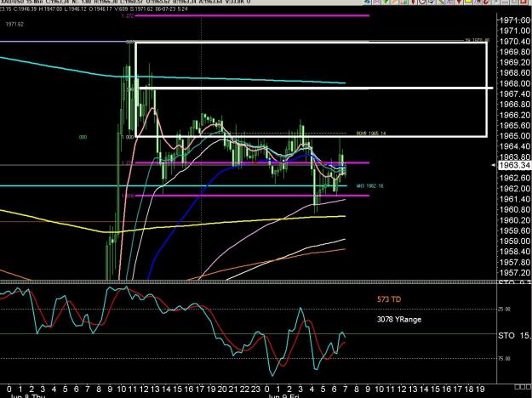Click the XAUUSD 15-Min chart title text

tap(20, 2)
